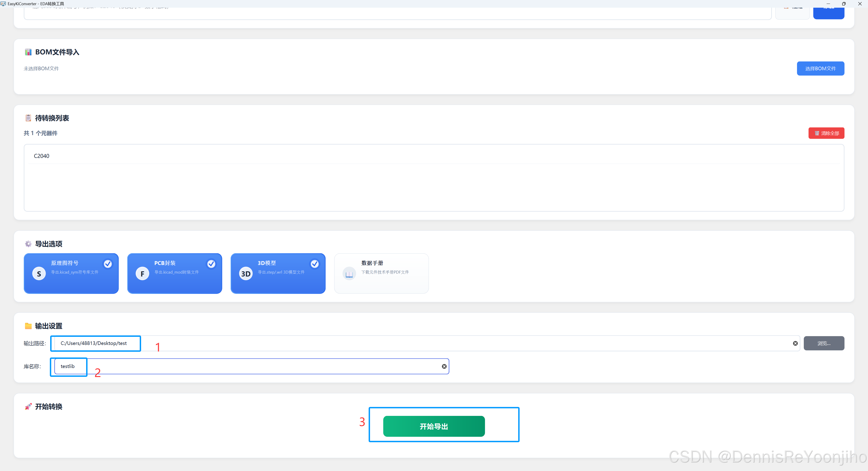The height and width of the screenshot is (471, 868).
Task: Click the S symbol icon circle
Action: coord(39,274)
